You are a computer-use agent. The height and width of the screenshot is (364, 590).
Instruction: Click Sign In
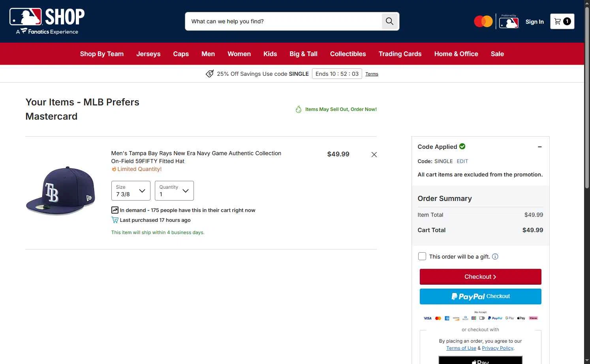coord(534,22)
